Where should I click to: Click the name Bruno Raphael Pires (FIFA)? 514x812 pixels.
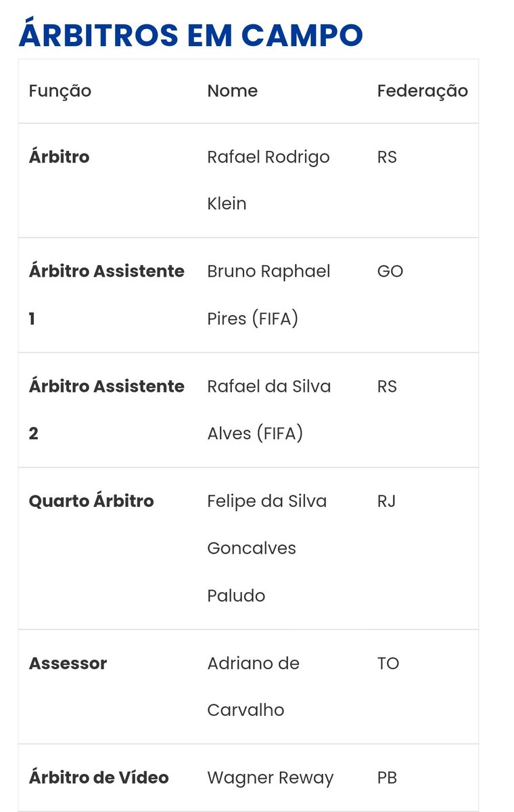(x=268, y=294)
